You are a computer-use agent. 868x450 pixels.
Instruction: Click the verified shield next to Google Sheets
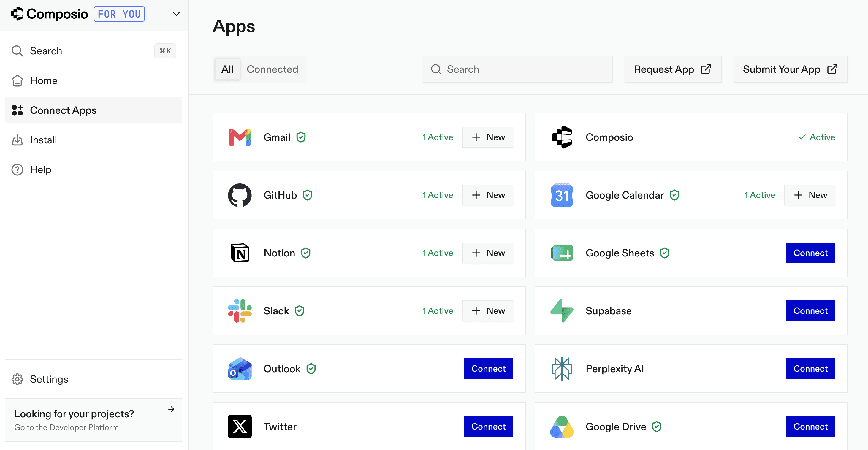click(664, 253)
